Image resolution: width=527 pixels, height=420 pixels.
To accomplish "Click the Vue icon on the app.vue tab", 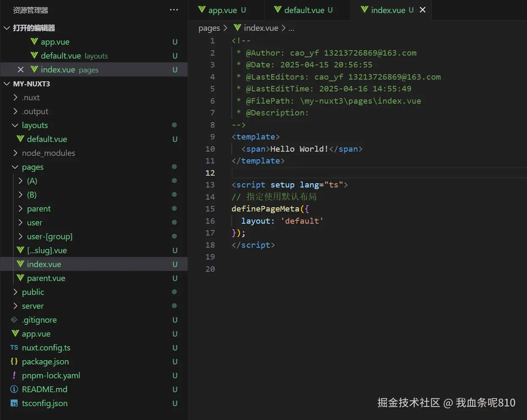I will (x=202, y=9).
